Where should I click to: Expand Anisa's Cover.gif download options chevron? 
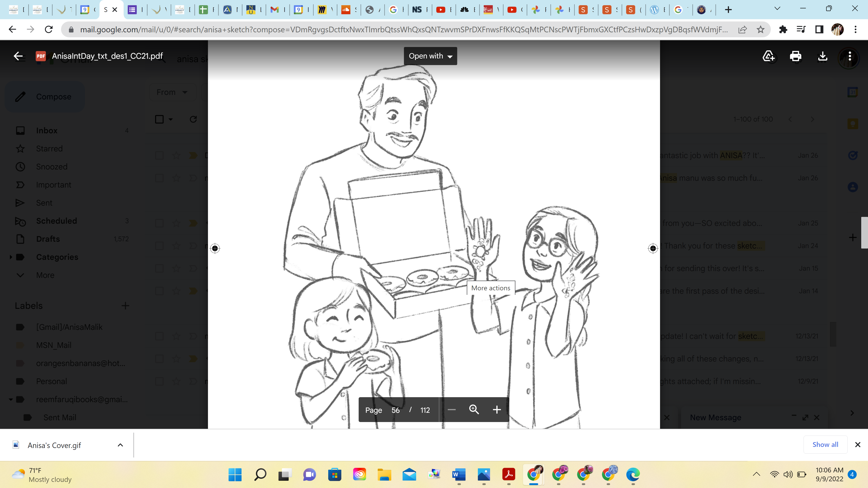coord(120,445)
